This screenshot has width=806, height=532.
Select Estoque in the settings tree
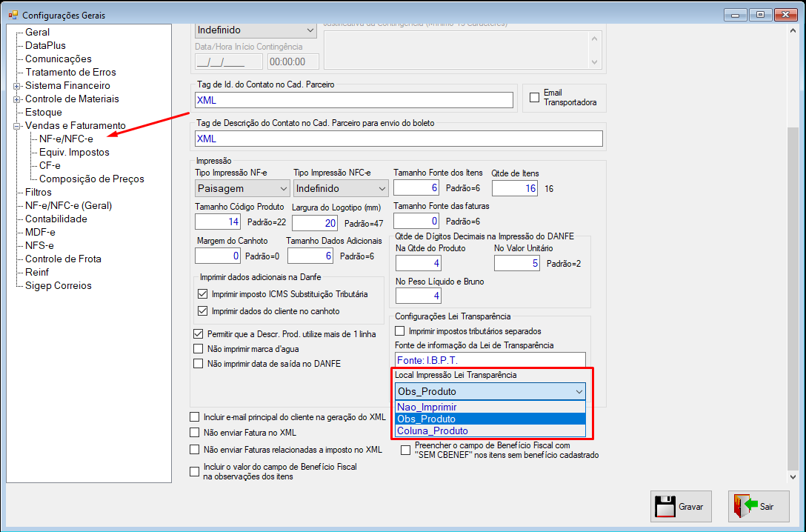[x=43, y=112]
